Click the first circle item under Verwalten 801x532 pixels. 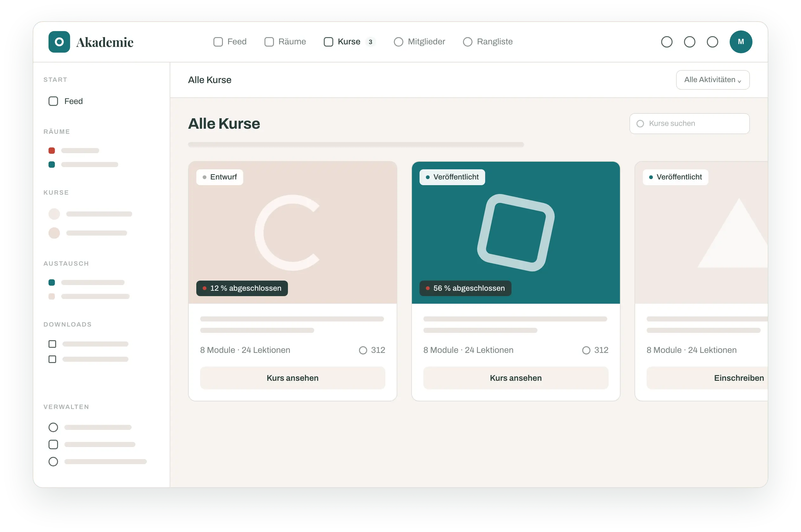(x=90, y=427)
